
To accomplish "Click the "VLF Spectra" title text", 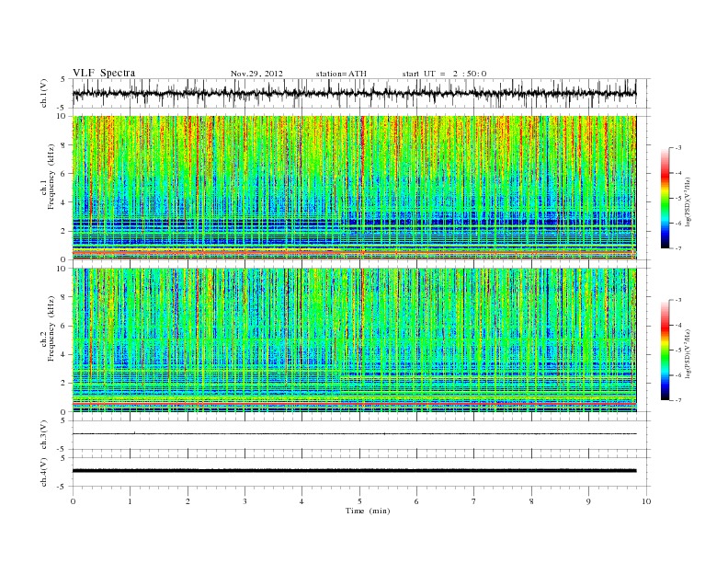I will pos(104,73).
